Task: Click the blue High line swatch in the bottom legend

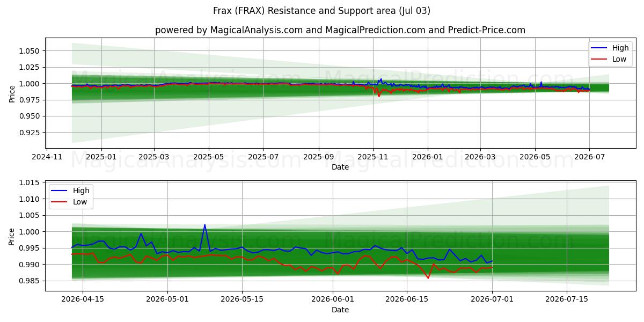Action: (x=60, y=191)
